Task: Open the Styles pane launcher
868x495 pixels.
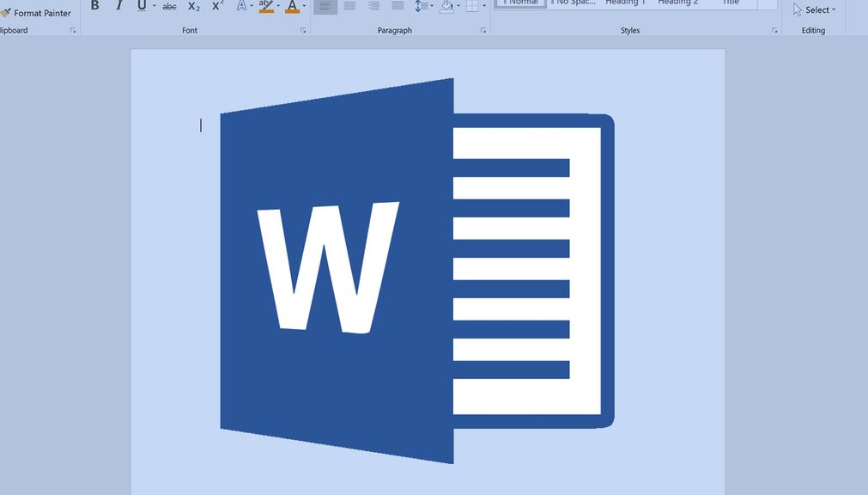Action: (x=774, y=30)
